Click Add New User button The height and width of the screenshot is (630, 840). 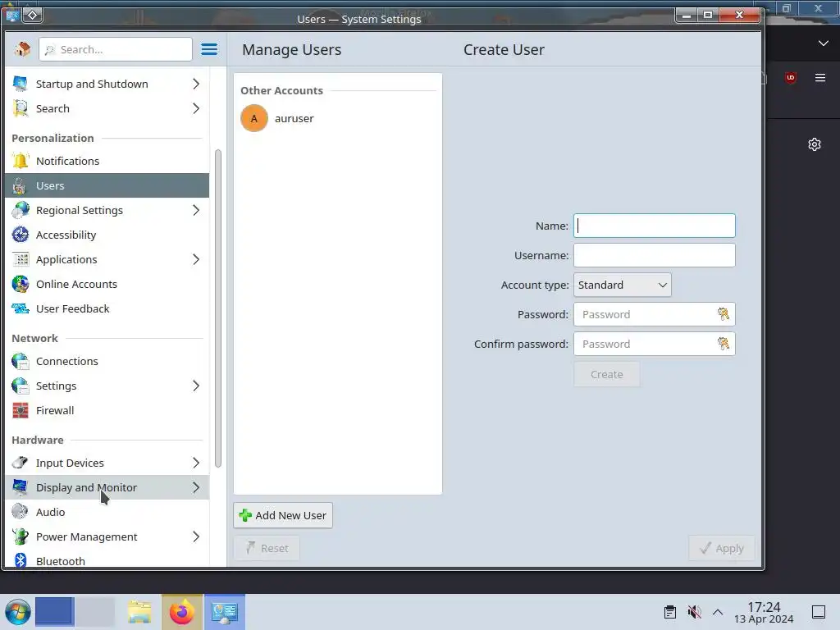click(283, 515)
